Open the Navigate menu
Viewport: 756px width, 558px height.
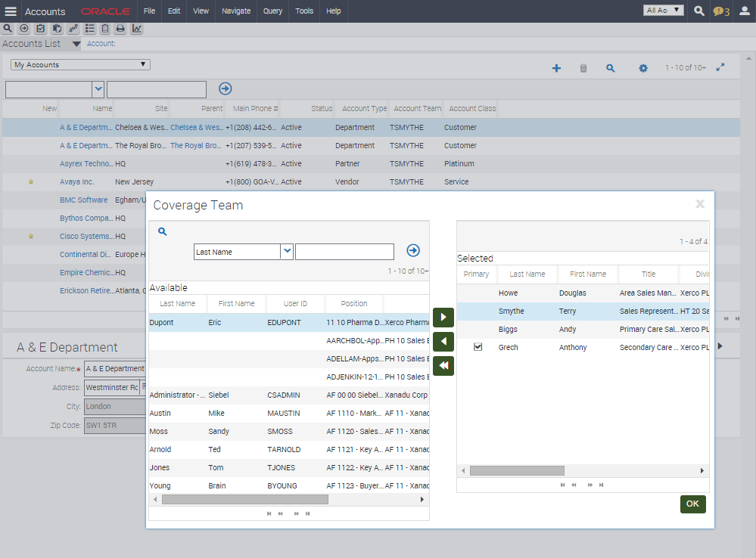[x=236, y=11]
